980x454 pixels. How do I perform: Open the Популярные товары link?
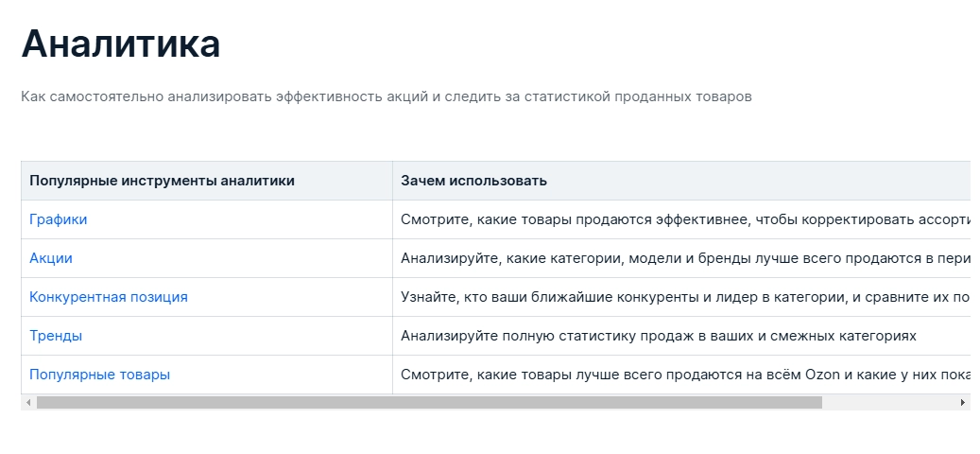tap(99, 375)
